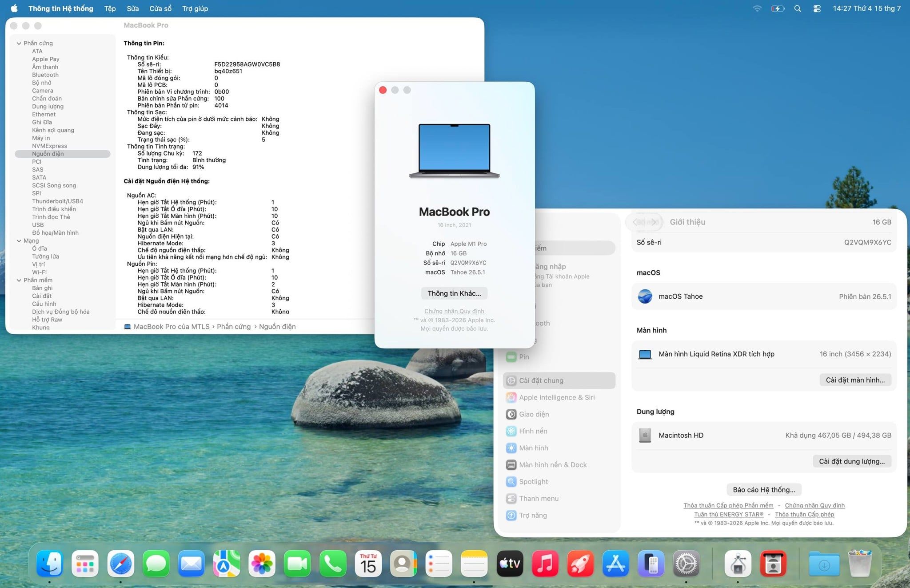The image size is (910, 588).
Task: Open the Trash in the Dock
Action: click(x=860, y=564)
